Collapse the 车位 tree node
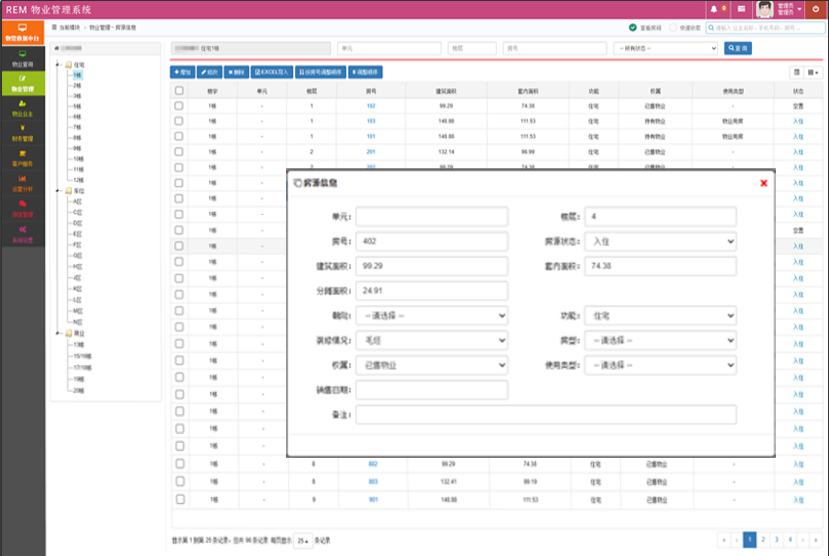The height and width of the screenshot is (556, 829). [x=58, y=191]
